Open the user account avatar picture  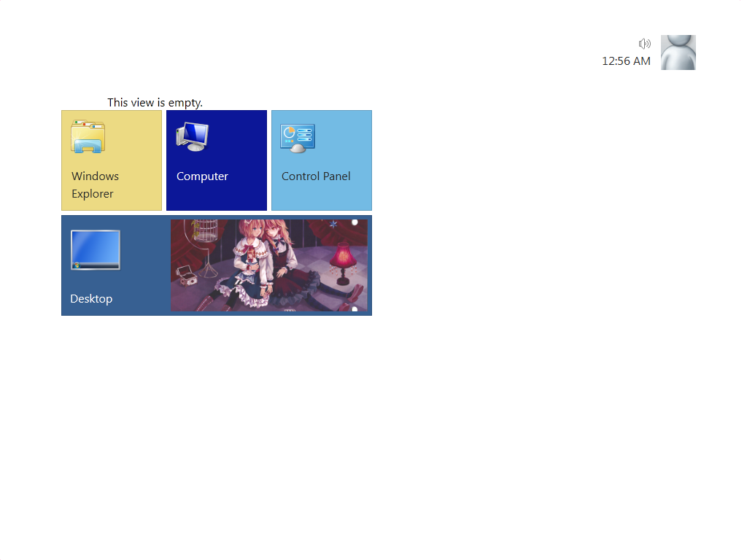coord(678,52)
